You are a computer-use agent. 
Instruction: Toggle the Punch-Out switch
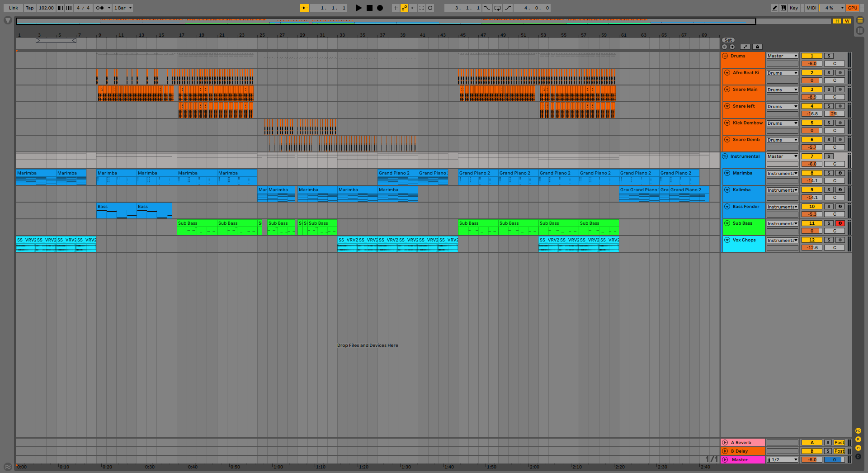point(508,8)
